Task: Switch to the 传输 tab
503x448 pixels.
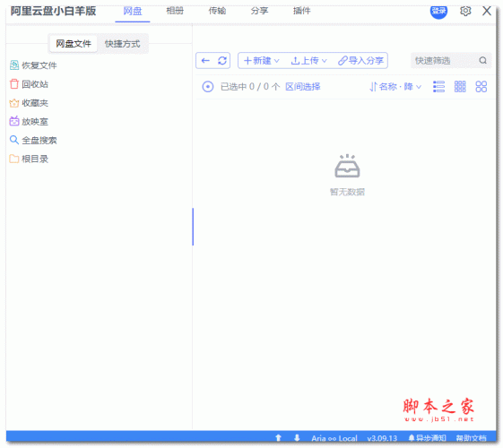Action: (217, 11)
